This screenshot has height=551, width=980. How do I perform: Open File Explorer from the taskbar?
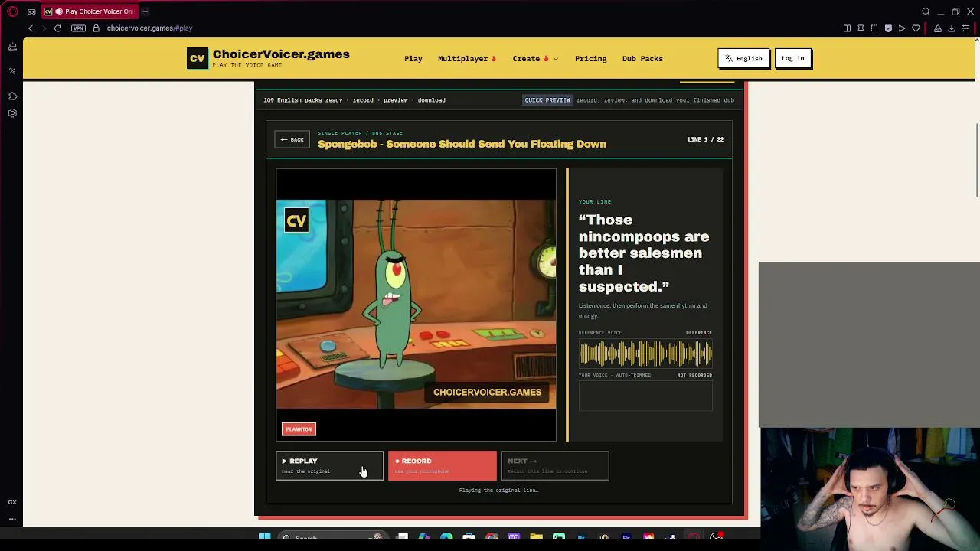(536, 537)
